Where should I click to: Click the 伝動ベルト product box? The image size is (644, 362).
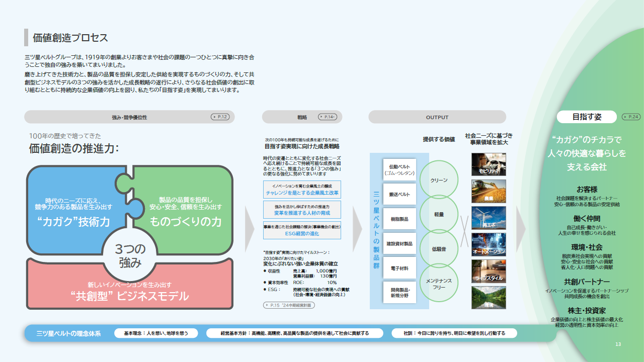[x=399, y=169]
